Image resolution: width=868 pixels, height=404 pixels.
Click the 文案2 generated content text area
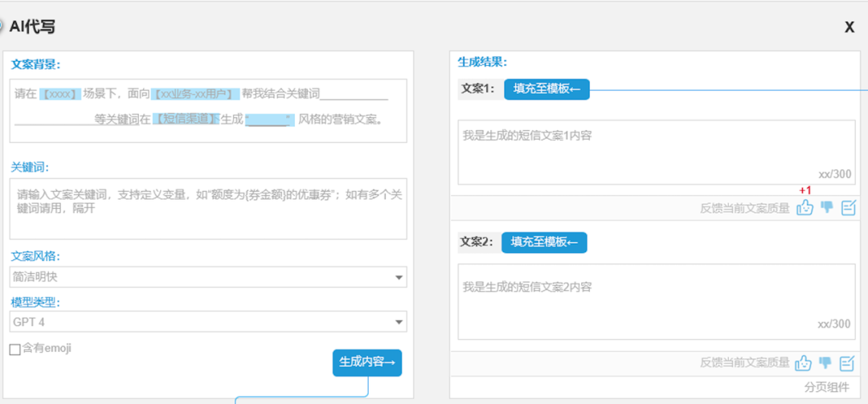pos(657,302)
